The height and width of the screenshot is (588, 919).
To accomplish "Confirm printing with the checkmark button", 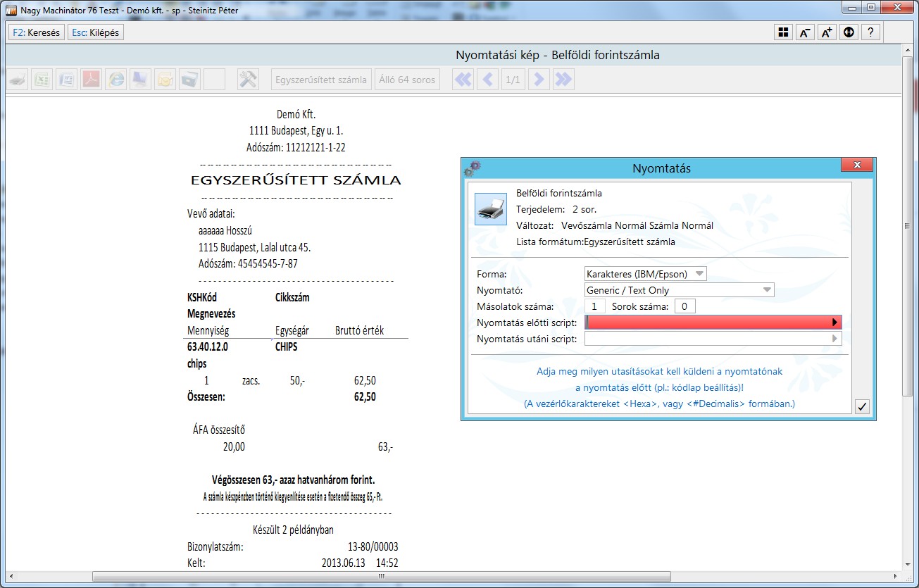I will pyautogui.click(x=863, y=406).
